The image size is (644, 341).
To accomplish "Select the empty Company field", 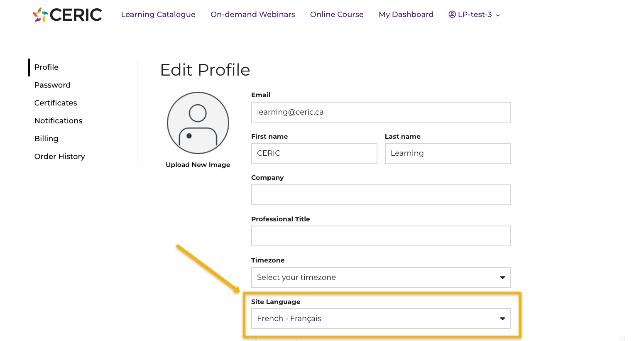I will coord(381,195).
